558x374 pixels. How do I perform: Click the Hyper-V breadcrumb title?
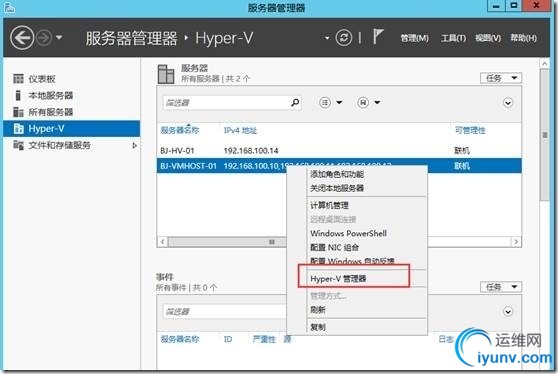224,38
